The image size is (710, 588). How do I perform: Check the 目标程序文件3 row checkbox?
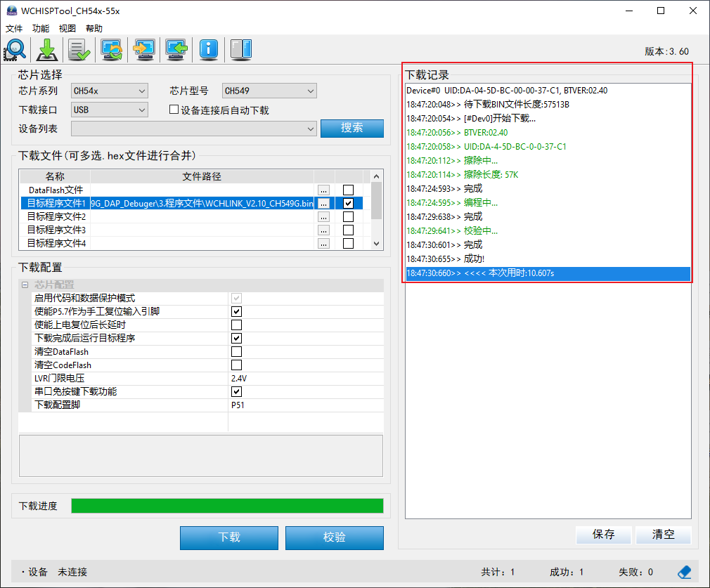point(348,230)
